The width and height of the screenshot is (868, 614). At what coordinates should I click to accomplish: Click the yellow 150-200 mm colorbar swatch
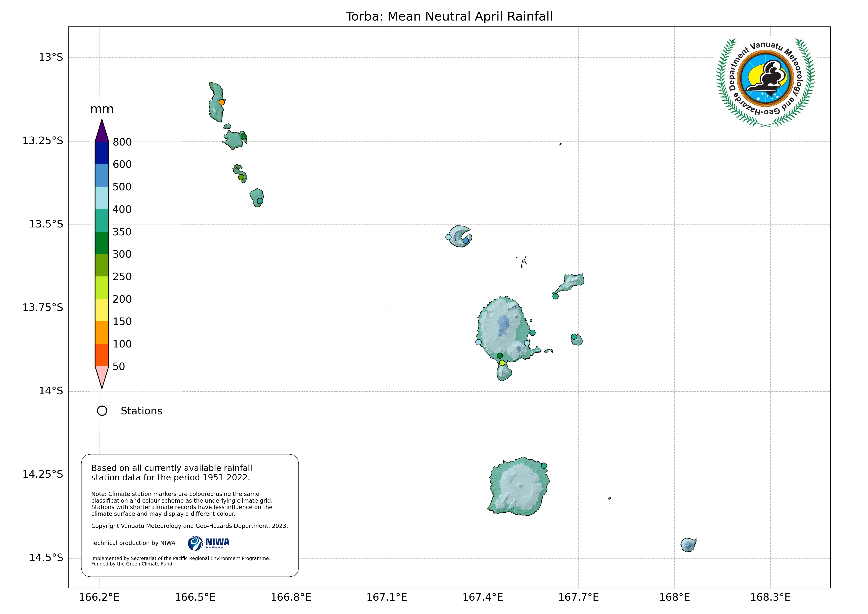[x=102, y=310]
